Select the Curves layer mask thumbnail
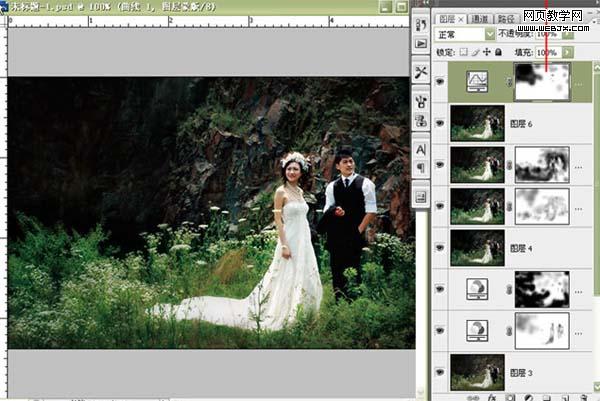 (541, 80)
